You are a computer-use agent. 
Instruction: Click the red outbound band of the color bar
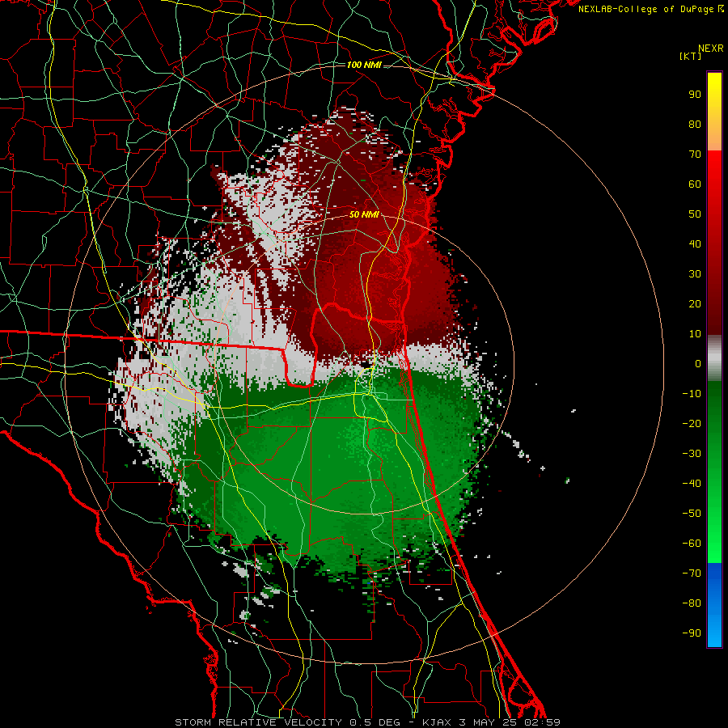[x=714, y=243]
